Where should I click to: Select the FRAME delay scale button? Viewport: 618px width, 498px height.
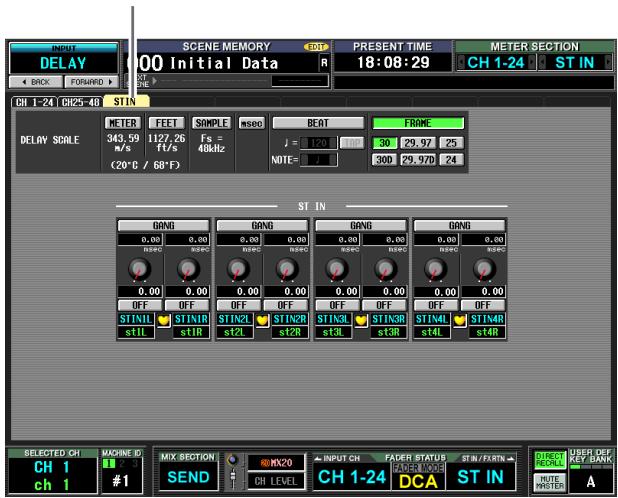[x=418, y=123]
